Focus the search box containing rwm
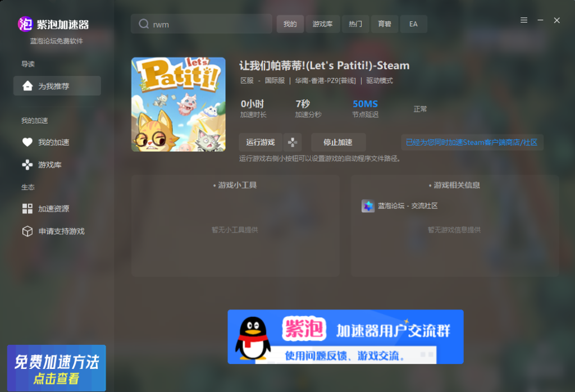 (x=202, y=24)
